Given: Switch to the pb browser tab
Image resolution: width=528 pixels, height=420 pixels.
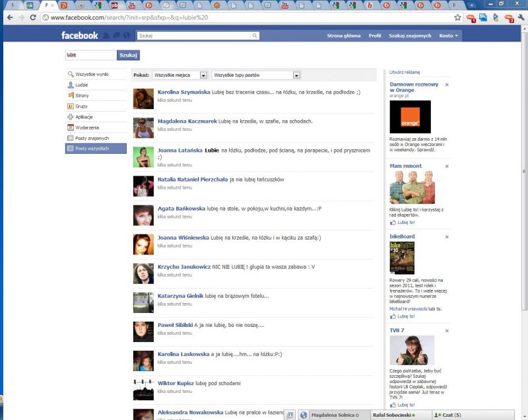Looking at the screenshot, I should coord(114,5).
